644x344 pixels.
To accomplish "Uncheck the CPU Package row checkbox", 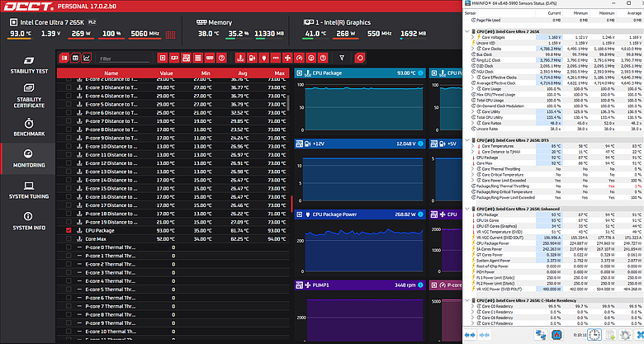I will [69, 230].
